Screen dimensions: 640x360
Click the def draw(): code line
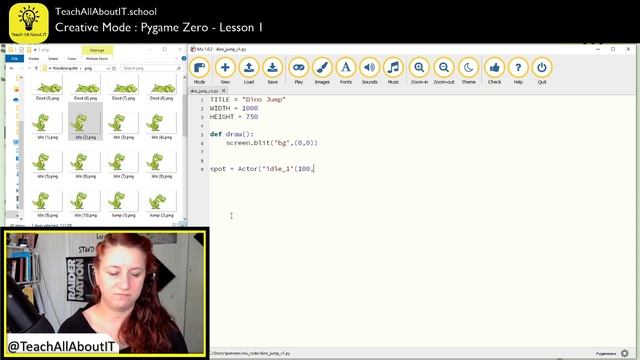pyautogui.click(x=232, y=134)
